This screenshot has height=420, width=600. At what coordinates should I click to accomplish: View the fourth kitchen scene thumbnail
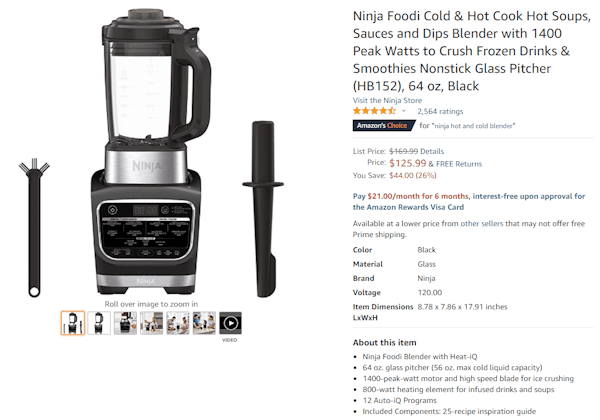(x=152, y=323)
